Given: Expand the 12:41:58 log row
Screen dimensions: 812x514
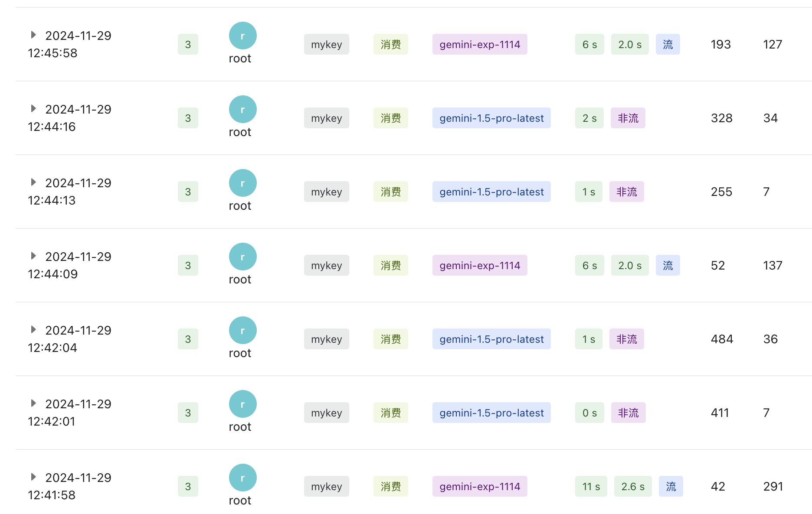Looking at the screenshot, I should pos(33,477).
